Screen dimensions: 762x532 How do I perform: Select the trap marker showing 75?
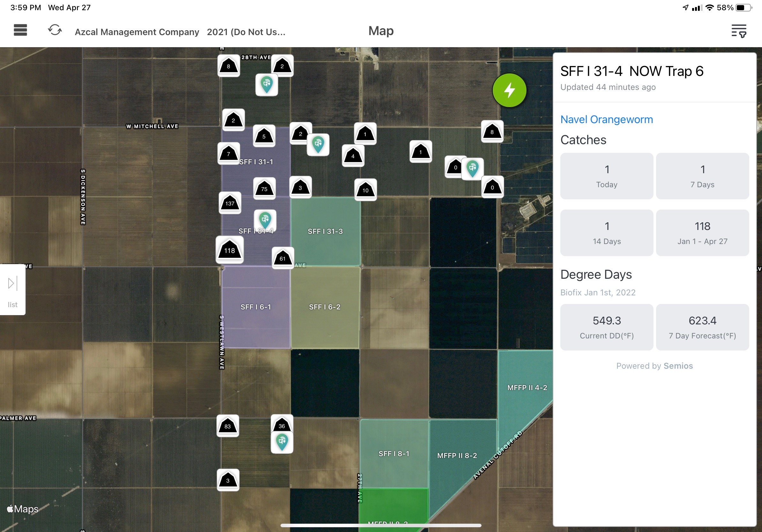tap(264, 188)
